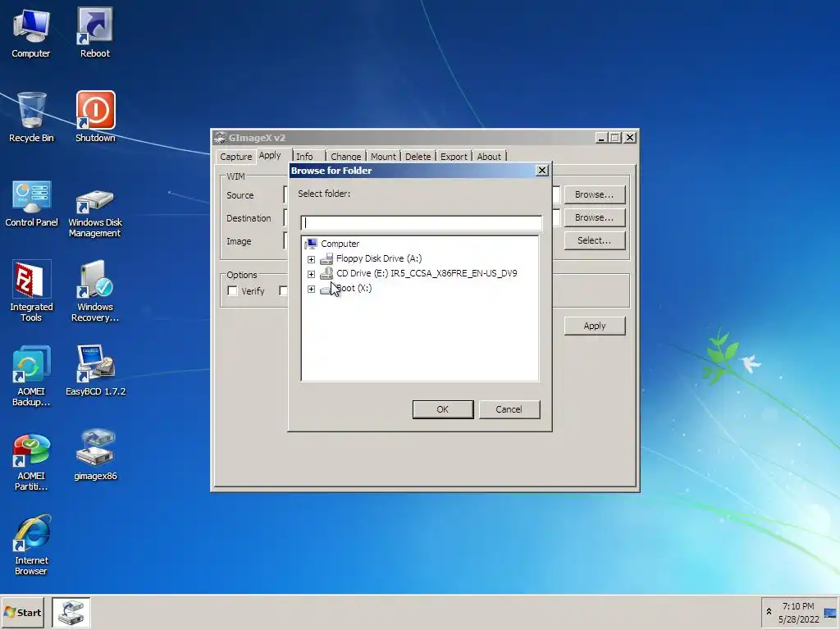Select 'CD Drive (E:) IR5_CCSA_X86FRE_EN-US_DV9' row
The height and width of the screenshot is (630, 840).
427,274
